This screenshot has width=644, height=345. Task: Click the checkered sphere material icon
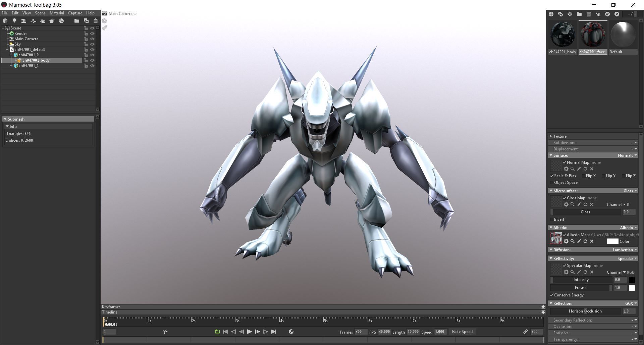click(570, 14)
